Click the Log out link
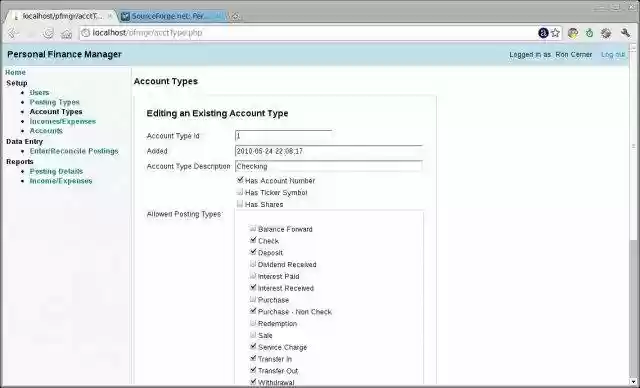 (x=613, y=54)
